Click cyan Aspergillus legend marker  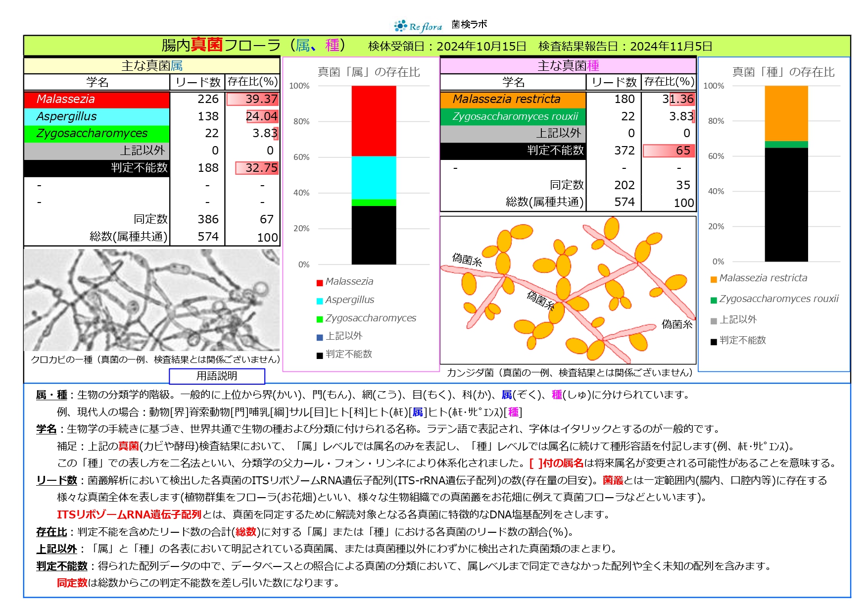tap(320, 301)
